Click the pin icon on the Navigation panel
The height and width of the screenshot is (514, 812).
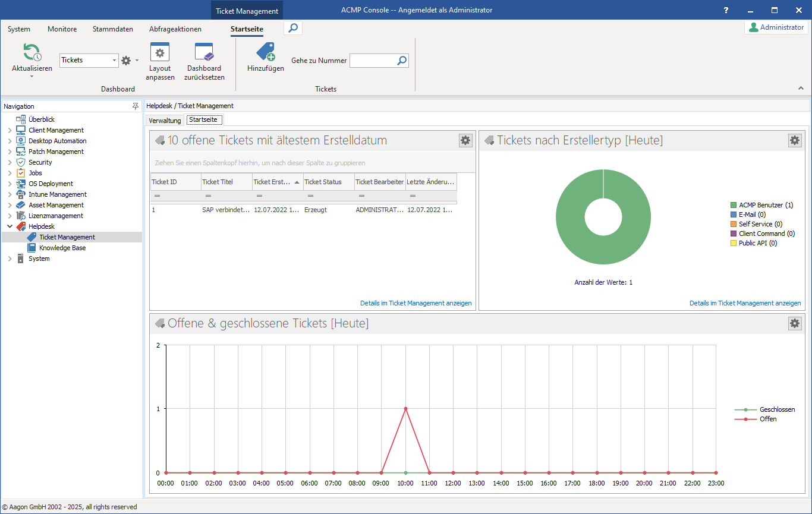coord(136,106)
